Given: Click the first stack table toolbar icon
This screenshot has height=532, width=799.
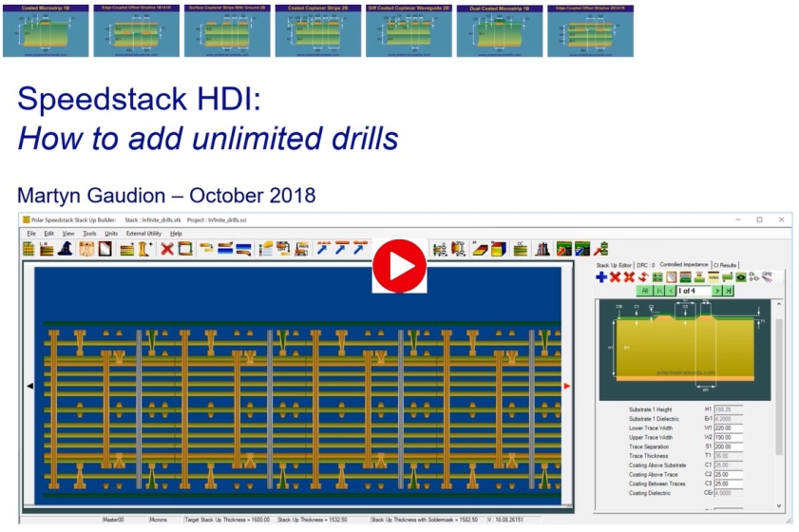Looking at the screenshot, I should click(29, 249).
